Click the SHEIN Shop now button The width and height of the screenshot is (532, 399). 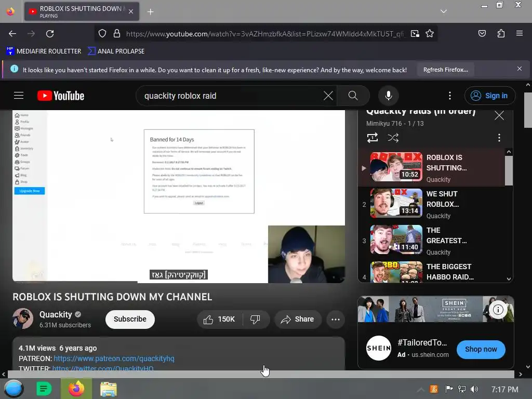[481, 349]
